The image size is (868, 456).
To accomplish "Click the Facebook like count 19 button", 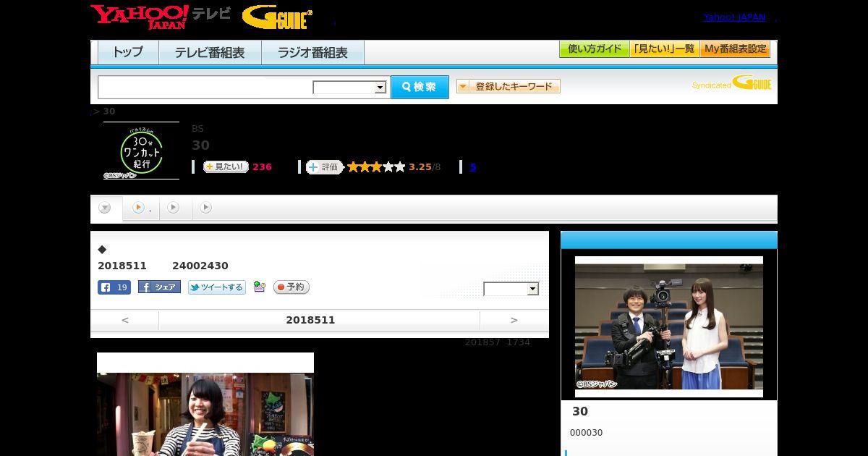I will pos(114,287).
